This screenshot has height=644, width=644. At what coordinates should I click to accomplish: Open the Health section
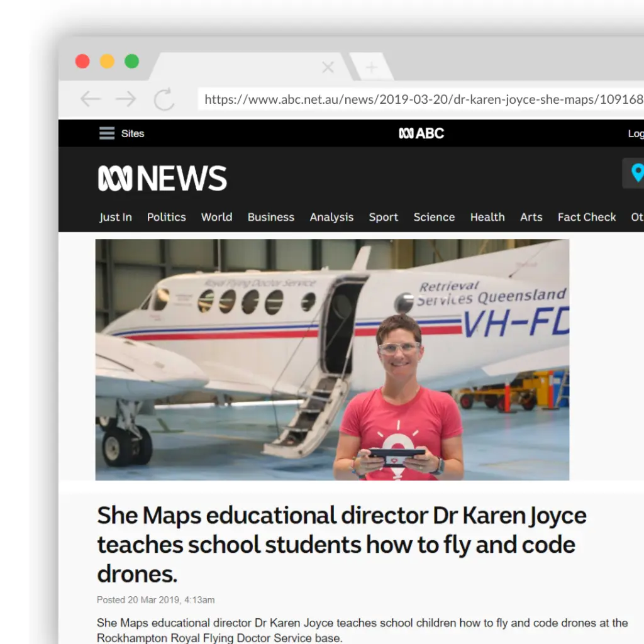coord(487,217)
